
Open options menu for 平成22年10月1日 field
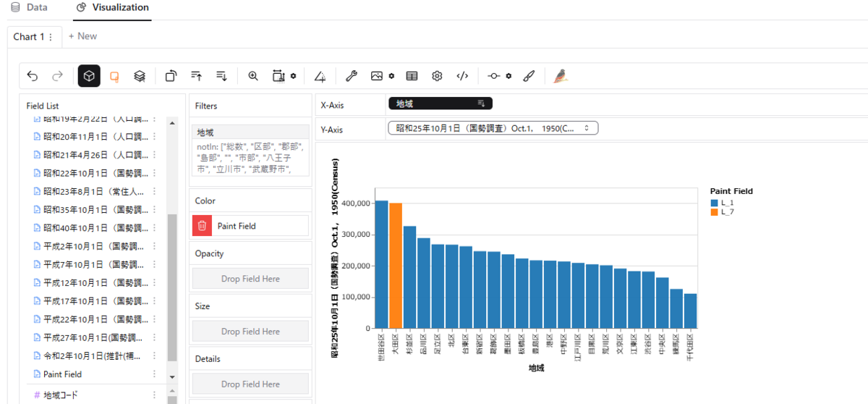coord(154,319)
